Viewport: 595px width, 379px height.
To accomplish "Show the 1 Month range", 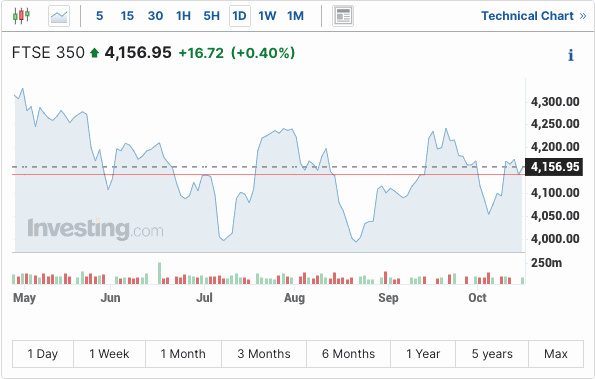I will tap(183, 354).
